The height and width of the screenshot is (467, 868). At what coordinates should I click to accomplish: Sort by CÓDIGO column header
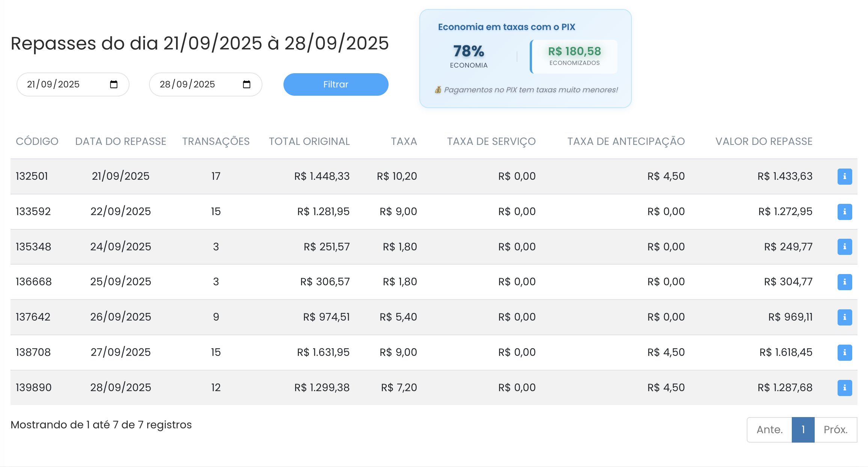[37, 142]
